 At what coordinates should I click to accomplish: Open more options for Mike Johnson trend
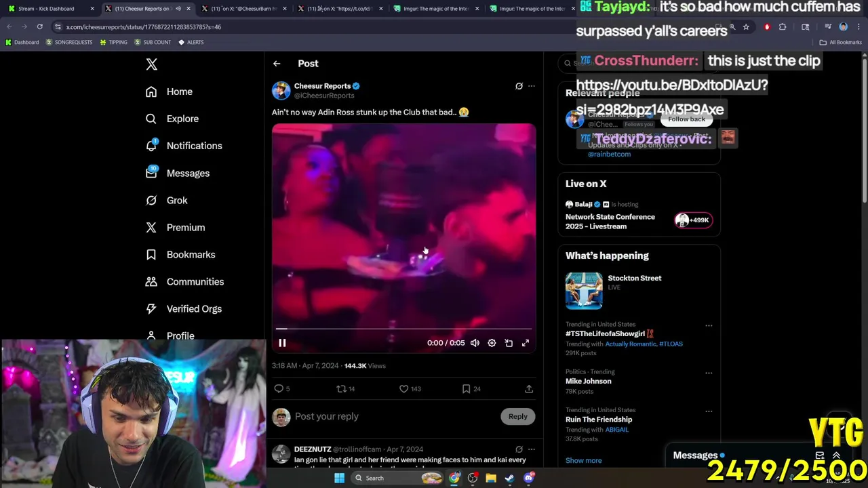pos(709,373)
